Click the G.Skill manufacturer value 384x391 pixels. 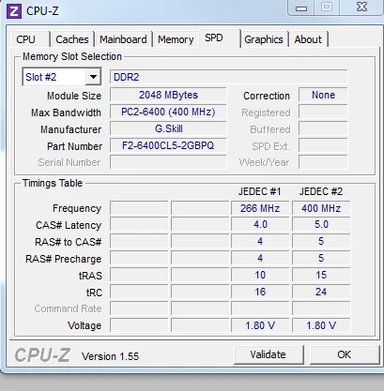(168, 129)
